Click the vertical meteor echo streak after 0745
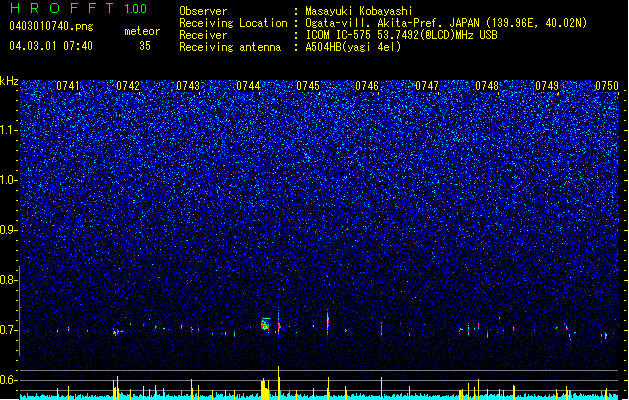Viewport: 629px width, 400px height. tap(328, 321)
